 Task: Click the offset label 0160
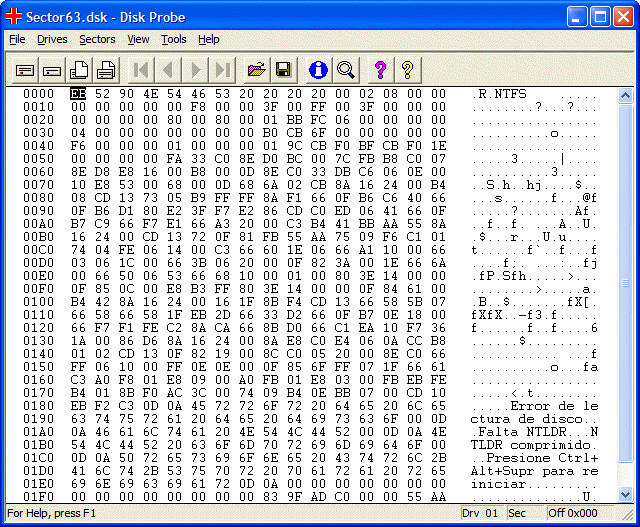(38, 380)
